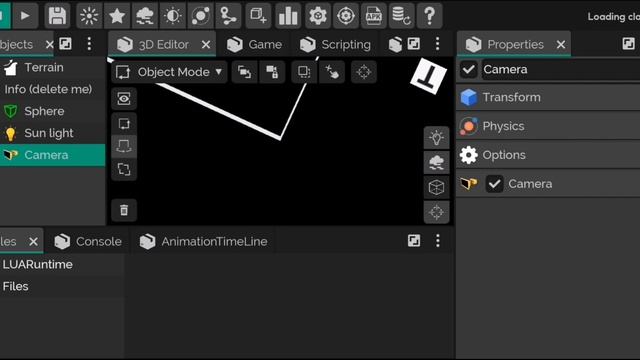Click the rotate frame tool in left viewport bar
The height and width of the screenshot is (360, 640).
pos(124,123)
